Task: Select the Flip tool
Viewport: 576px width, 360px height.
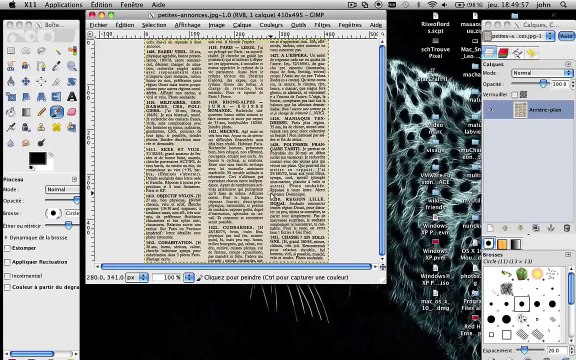Action: point(57,97)
